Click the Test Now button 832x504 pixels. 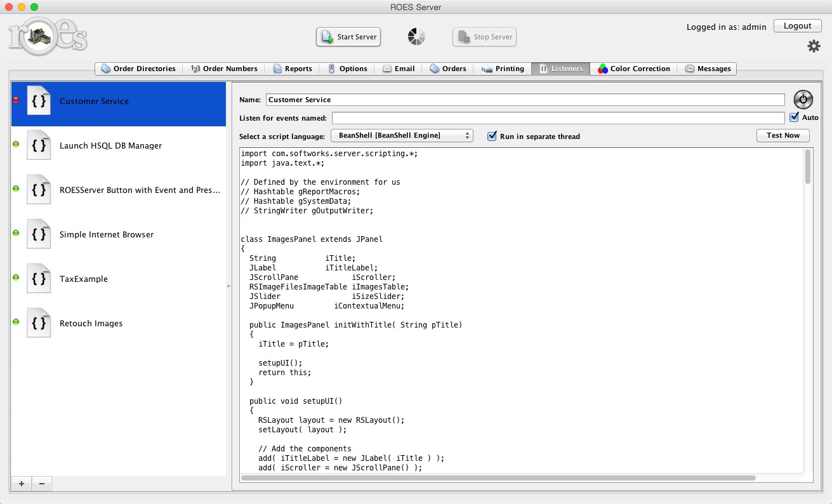click(782, 135)
